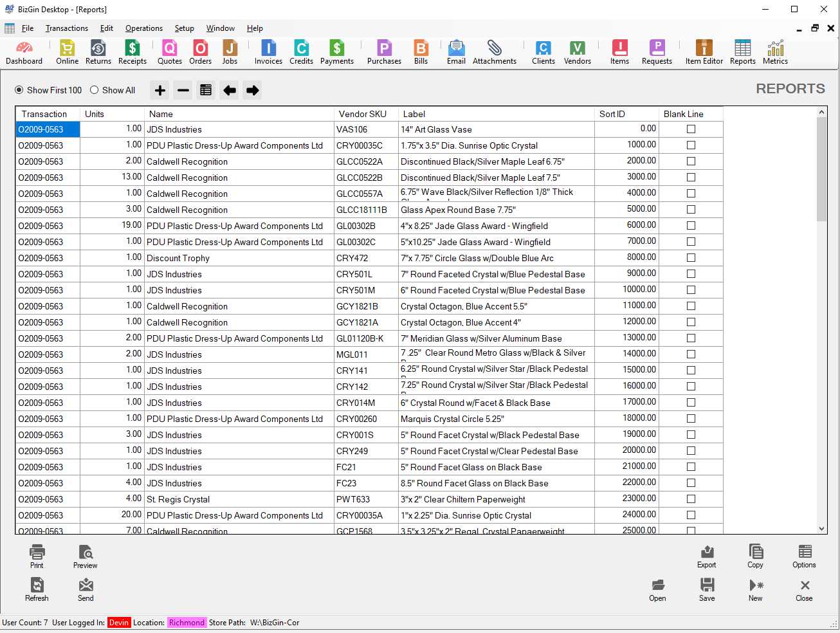Screen dimensions: 840x633
Task: Click the Refresh button
Action: 37,589
